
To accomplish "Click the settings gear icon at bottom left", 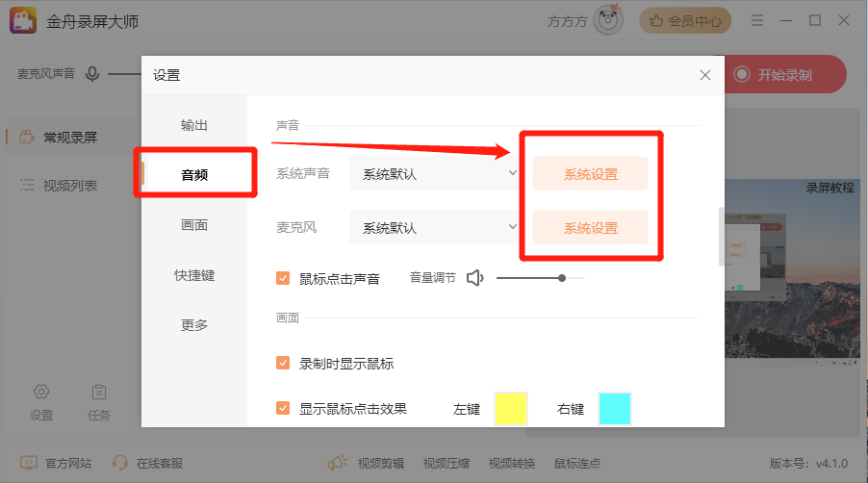I will 41,392.
